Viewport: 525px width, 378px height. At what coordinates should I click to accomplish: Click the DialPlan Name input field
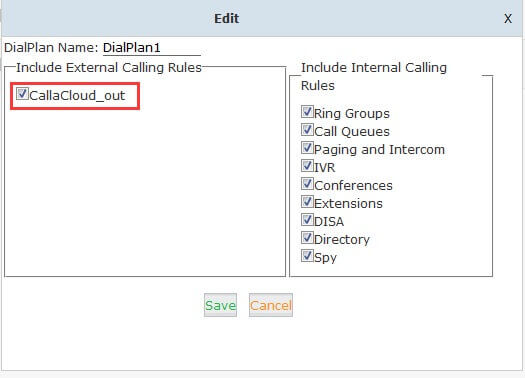[x=152, y=48]
